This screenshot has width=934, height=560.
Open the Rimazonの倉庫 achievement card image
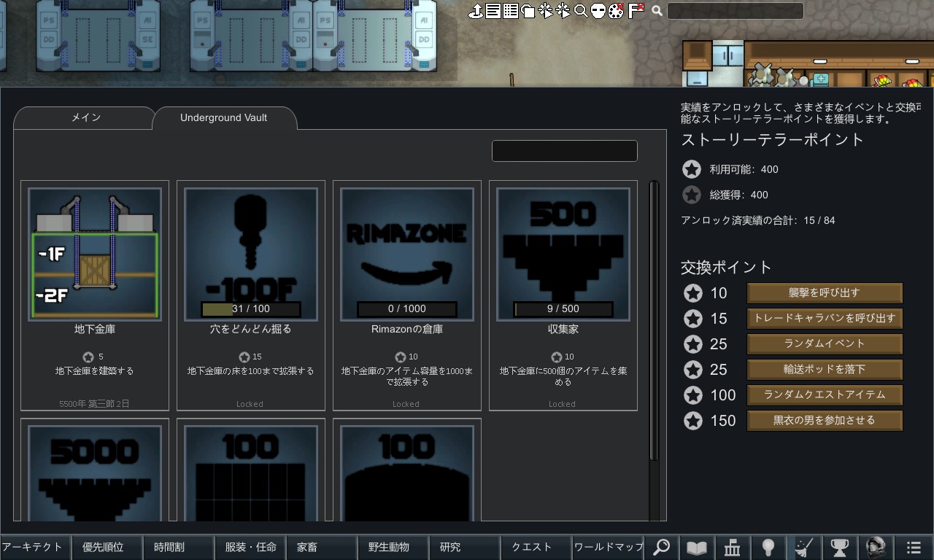point(407,254)
